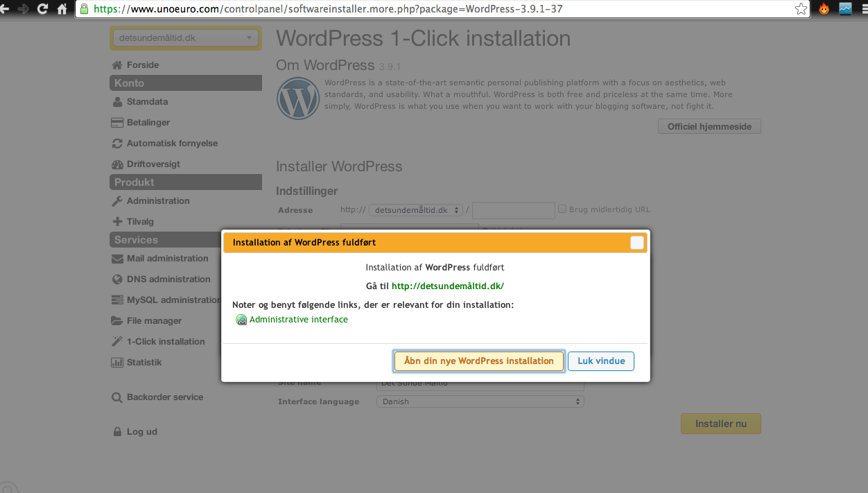Open the detsundemåltid.dk account selector in sidebar
The height and width of the screenshot is (493, 868).
[185, 38]
